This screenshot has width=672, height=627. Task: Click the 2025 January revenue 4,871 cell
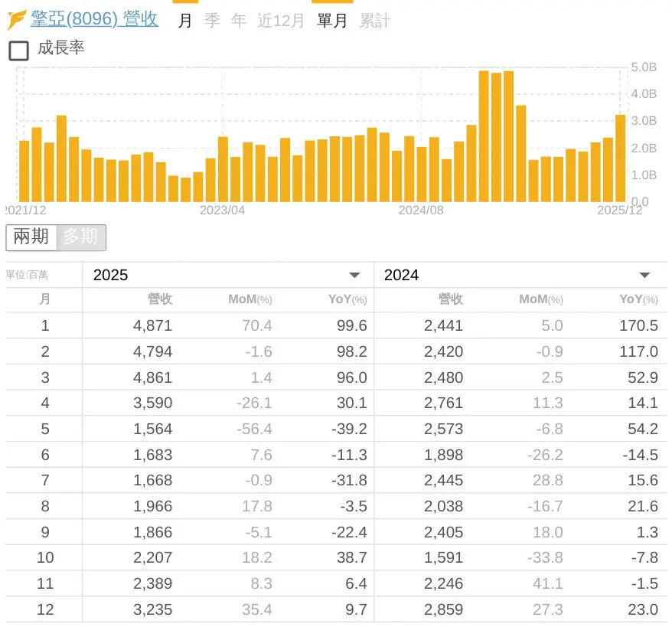152,325
